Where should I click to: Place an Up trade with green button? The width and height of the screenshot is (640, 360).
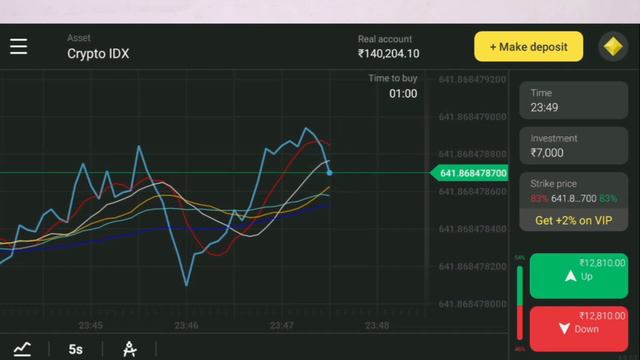[x=579, y=276]
